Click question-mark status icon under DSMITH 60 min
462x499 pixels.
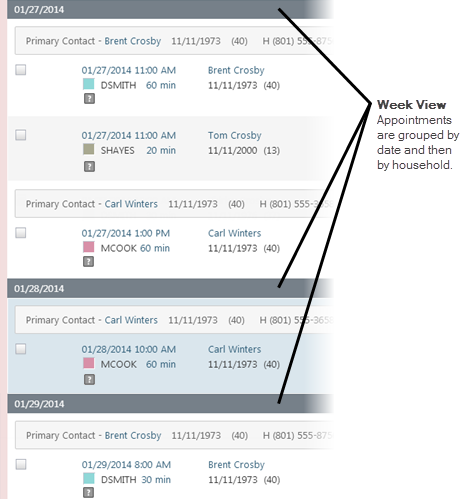point(89,99)
